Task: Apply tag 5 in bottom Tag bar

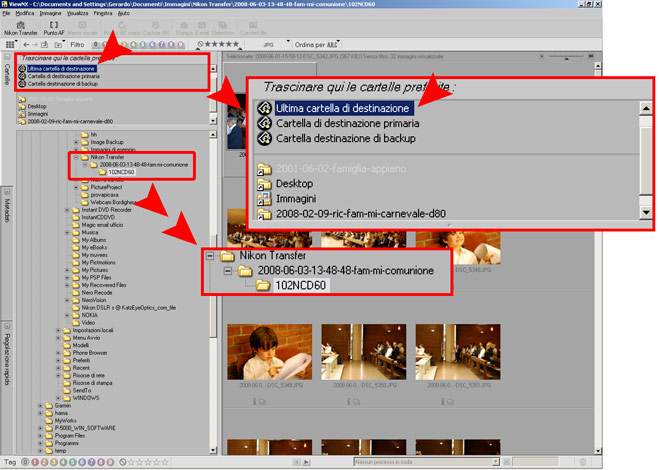Action: pyautogui.click(x=72, y=462)
